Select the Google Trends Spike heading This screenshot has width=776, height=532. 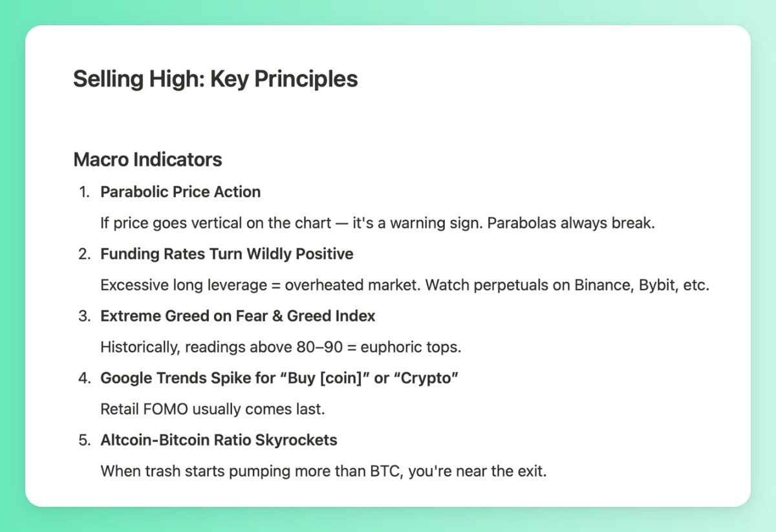(x=279, y=378)
